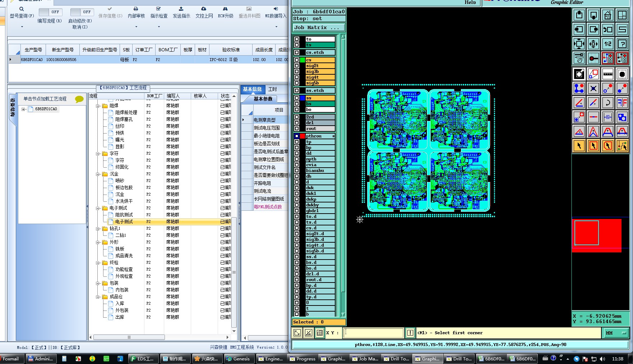Click the pan up icon in Graphic Editor
Image resolution: width=633 pixels, height=364 pixels.
click(579, 15)
